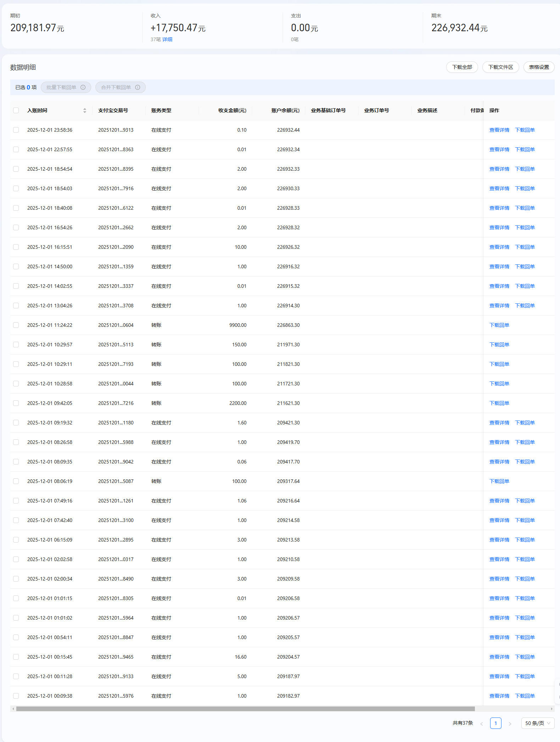Go to previous page arrow
Image resolution: width=560 pixels, height=742 pixels.
[x=482, y=724]
